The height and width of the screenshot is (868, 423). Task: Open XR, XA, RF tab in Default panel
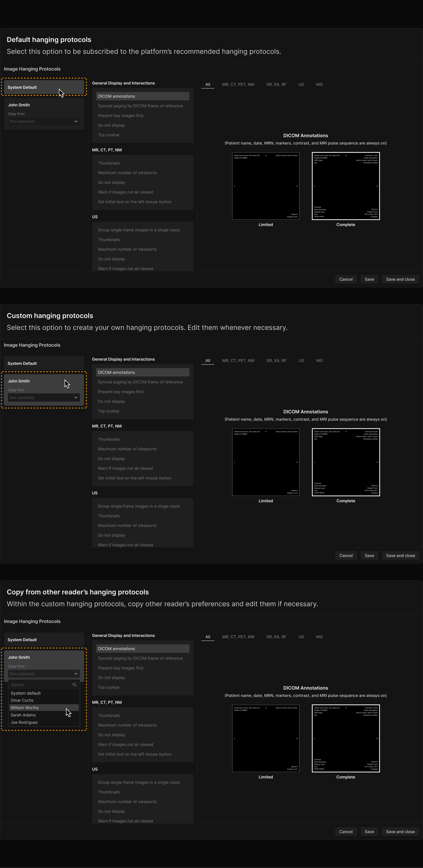click(x=276, y=85)
